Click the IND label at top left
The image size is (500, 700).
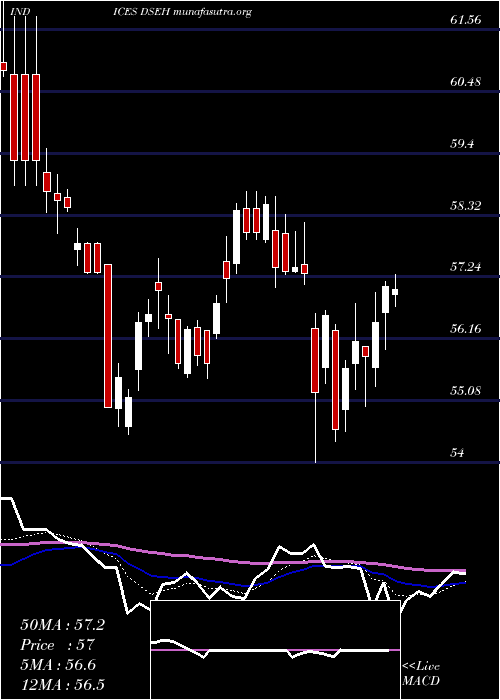(x=19, y=12)
